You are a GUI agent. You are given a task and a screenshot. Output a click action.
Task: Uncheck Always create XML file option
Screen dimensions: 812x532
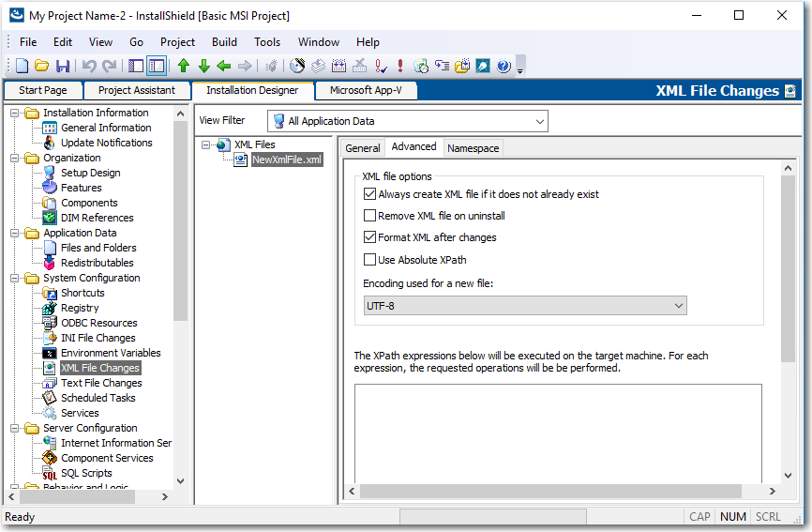tap(369, 194)
